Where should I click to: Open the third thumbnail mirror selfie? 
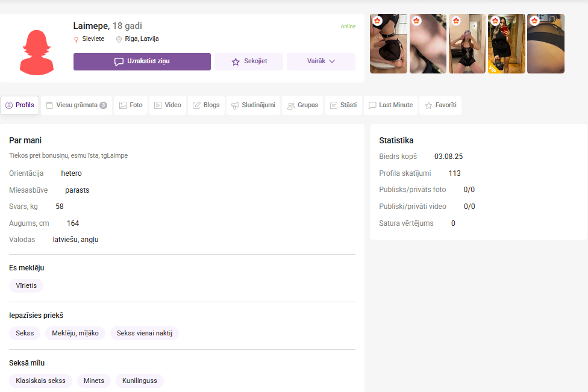[x=468, y=43]
